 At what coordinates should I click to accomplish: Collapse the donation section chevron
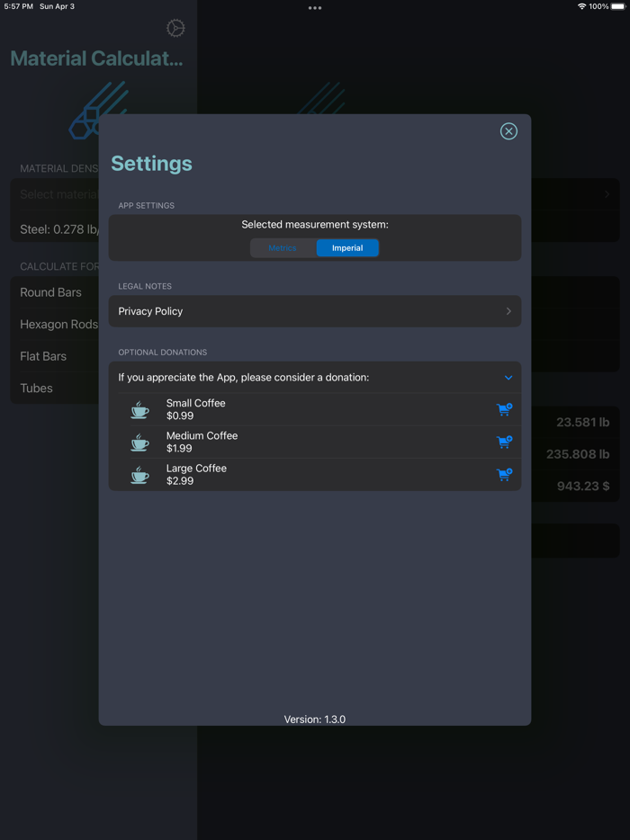click(508, 378)
